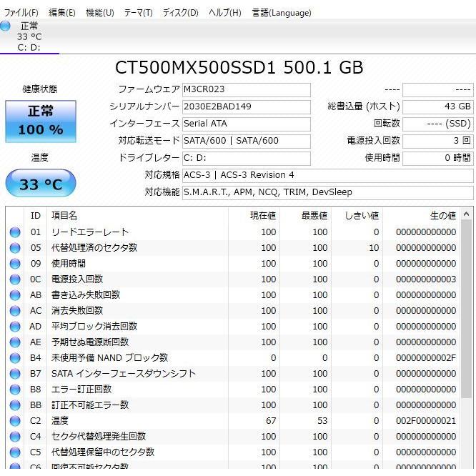Click the serial number field 2030E2BAD149
Screen dimensions: 476x476
click(246, 107)
